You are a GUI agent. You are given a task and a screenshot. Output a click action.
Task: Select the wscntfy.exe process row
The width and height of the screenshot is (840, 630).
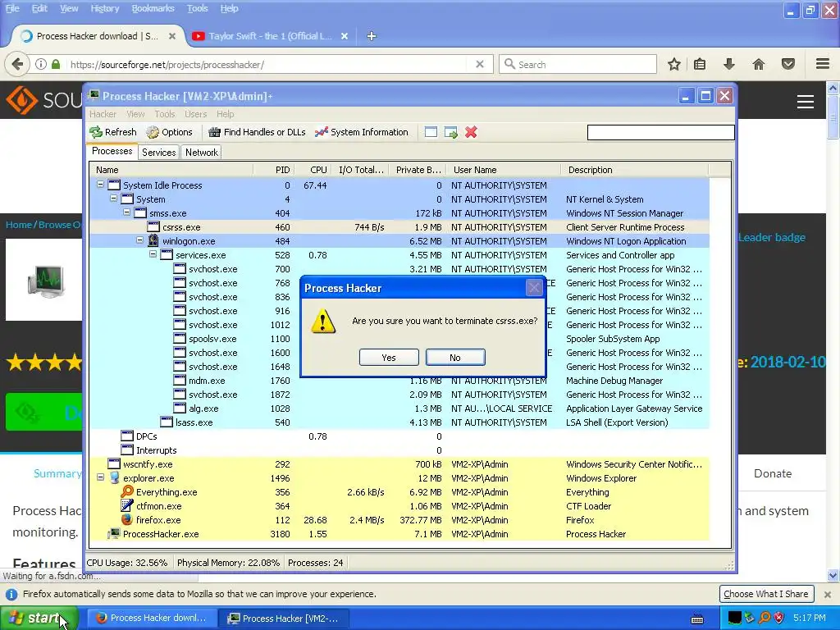pos(399,464)
